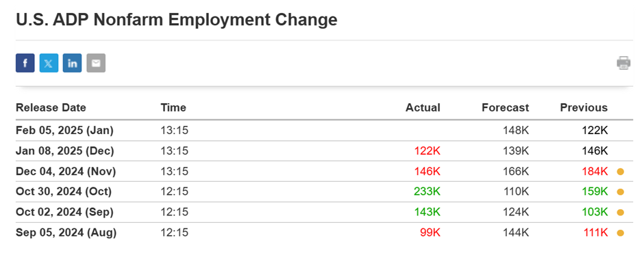Share the page on Facebook
644x253 pixels.
pos(25,63)
